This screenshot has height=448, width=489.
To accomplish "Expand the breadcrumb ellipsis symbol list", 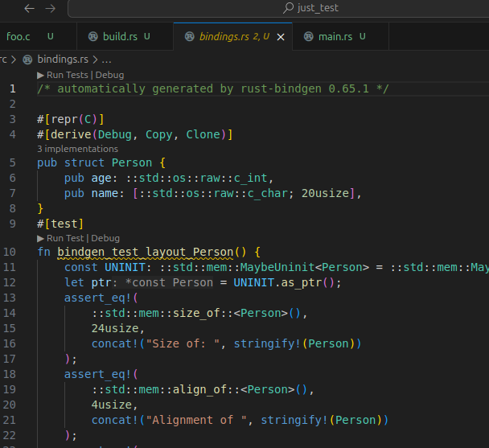I will [x=106, y=59].
